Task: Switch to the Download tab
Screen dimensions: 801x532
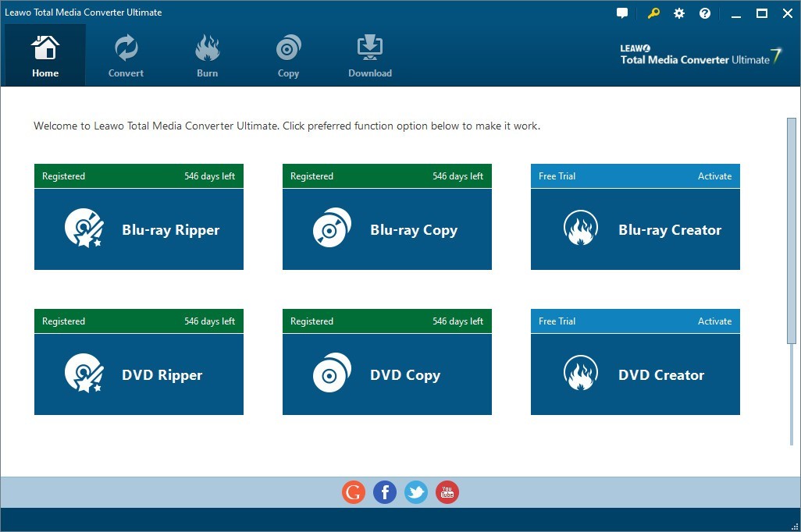Action: click(x=369, y=55)
